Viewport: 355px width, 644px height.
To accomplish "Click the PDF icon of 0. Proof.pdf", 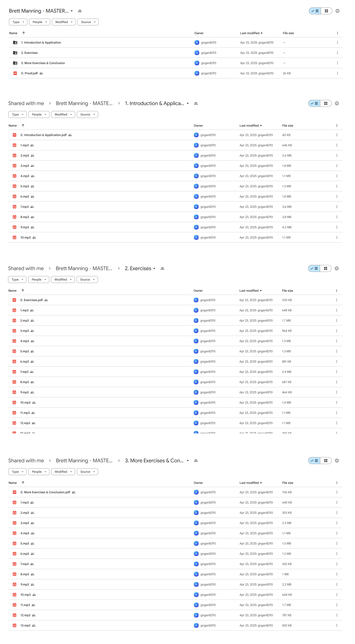I will (x=15, y=73).
